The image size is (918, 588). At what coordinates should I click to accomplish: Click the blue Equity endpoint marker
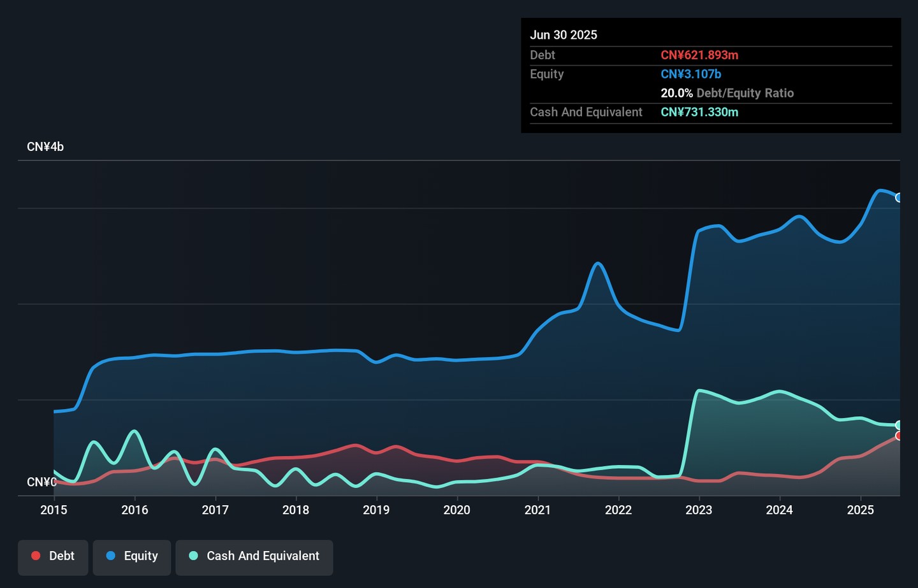click(899, 198)
